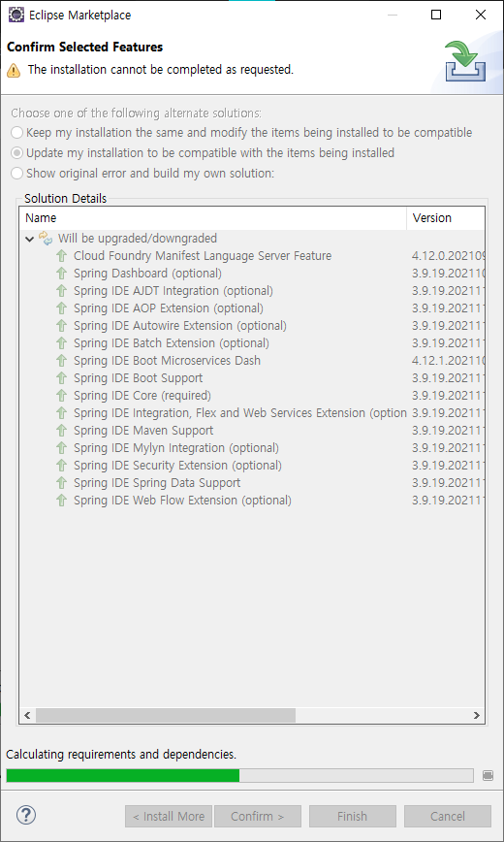Viewport: 504px width, 842px height.
Task: Click upgrade arrow icon for Mylyn Integration
Action: click(x=62, y=448)
